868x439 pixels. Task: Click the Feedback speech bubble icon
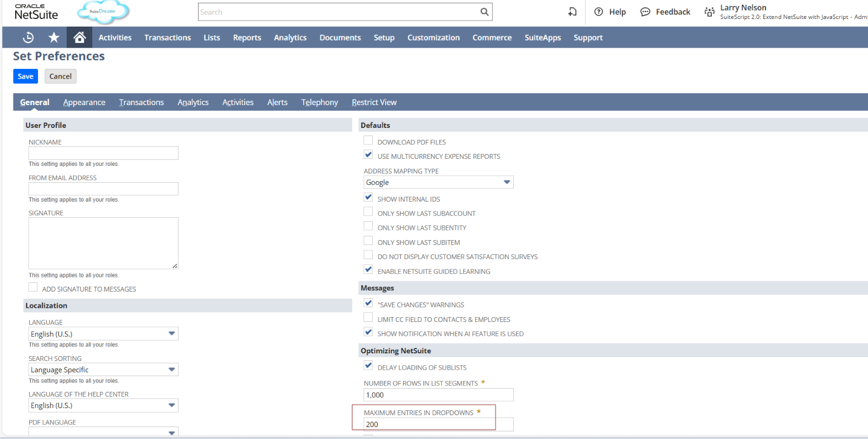click(x=645, y=12)
